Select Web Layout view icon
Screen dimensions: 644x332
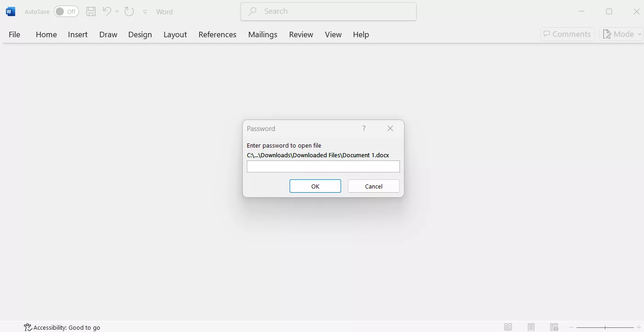pos(554,327)
